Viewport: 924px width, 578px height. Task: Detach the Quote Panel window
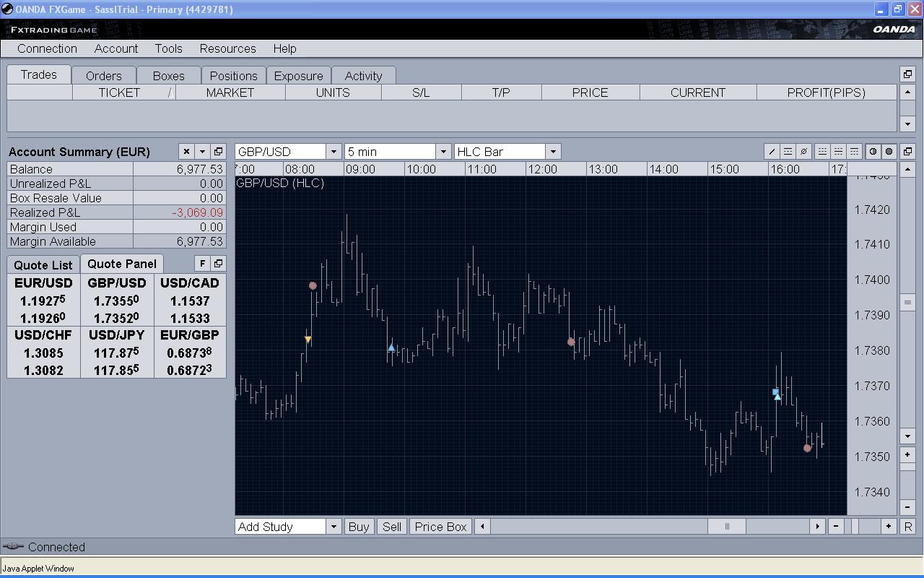click(x=218, y=264)
